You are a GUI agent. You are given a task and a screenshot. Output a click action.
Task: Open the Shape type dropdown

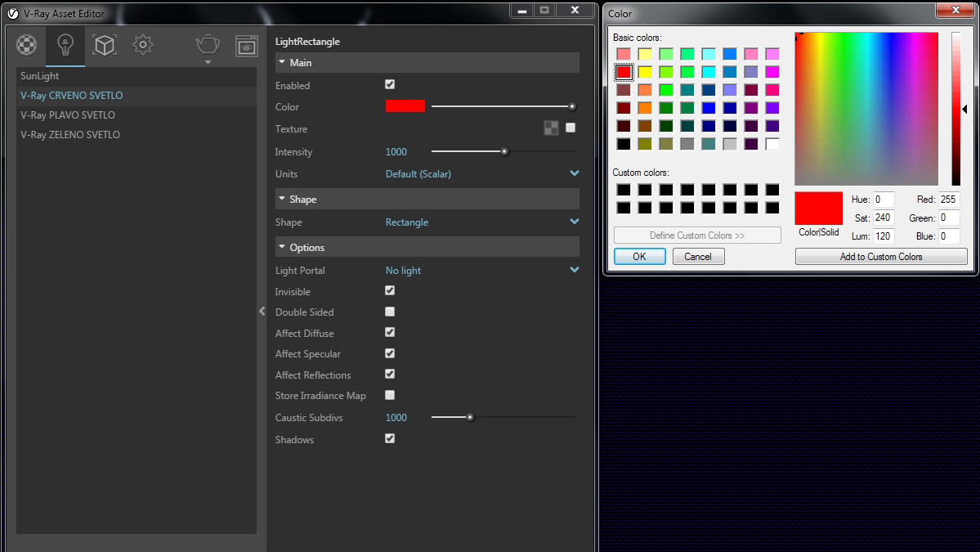pos(482,222)
